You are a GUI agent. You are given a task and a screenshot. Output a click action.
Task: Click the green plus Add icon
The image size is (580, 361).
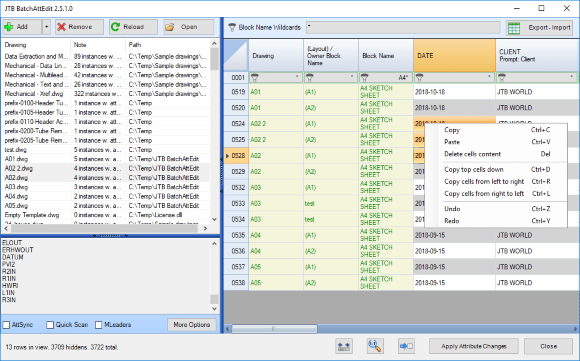(9, 27)
